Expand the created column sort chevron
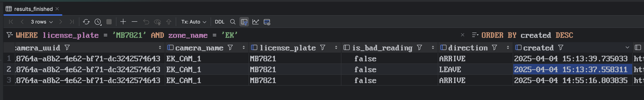The width and height of the screenshot is (644, 100). (627, 47)
